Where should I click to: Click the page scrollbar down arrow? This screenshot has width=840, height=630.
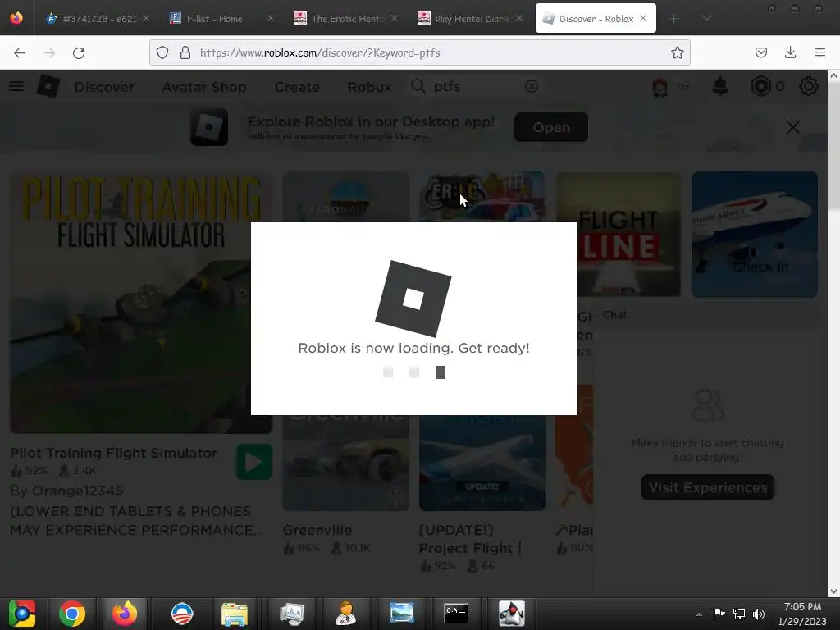point(833,591)
